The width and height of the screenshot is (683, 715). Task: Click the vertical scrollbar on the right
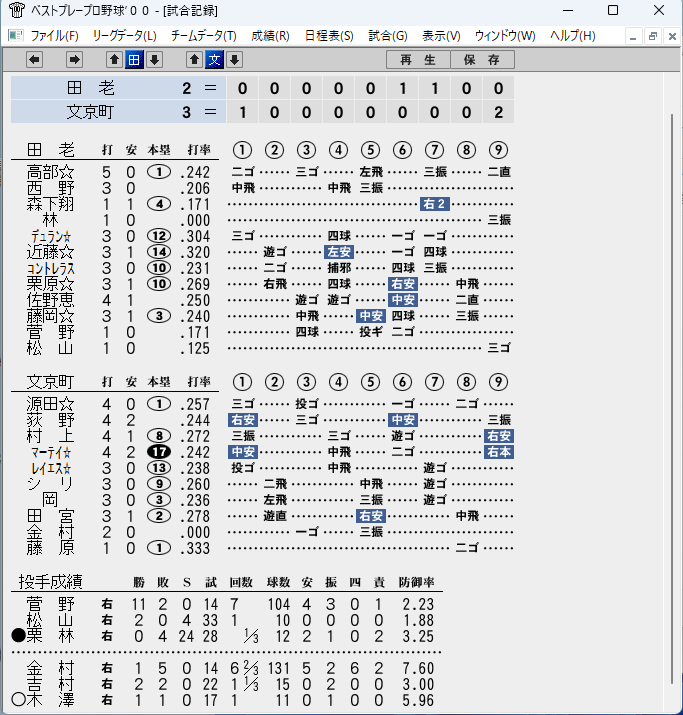coord(672,399)
